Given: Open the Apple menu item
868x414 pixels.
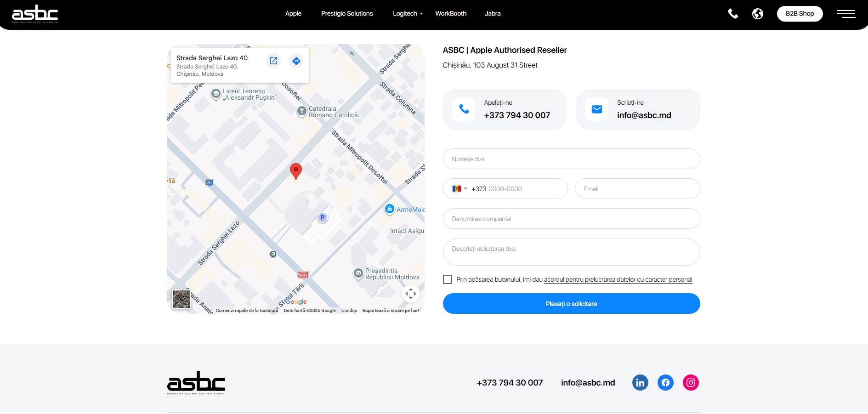Looking at the screenshot, I should [x=293, y=14].
